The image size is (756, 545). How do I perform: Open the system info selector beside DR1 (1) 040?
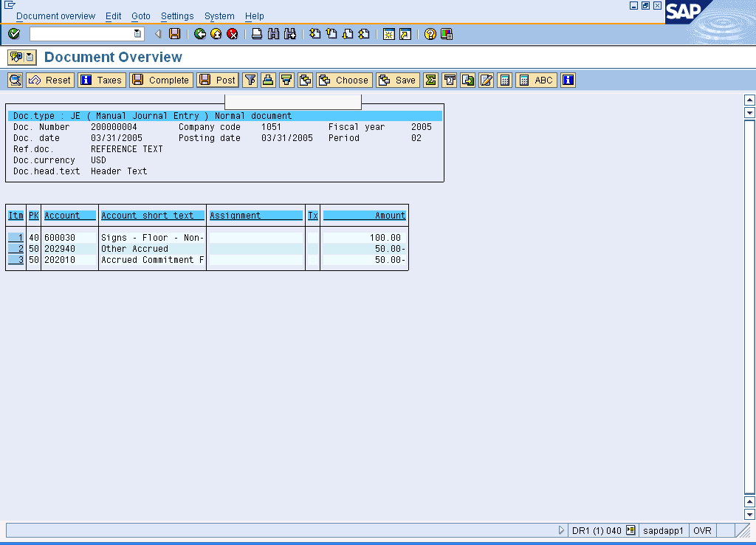pos(630,530)
